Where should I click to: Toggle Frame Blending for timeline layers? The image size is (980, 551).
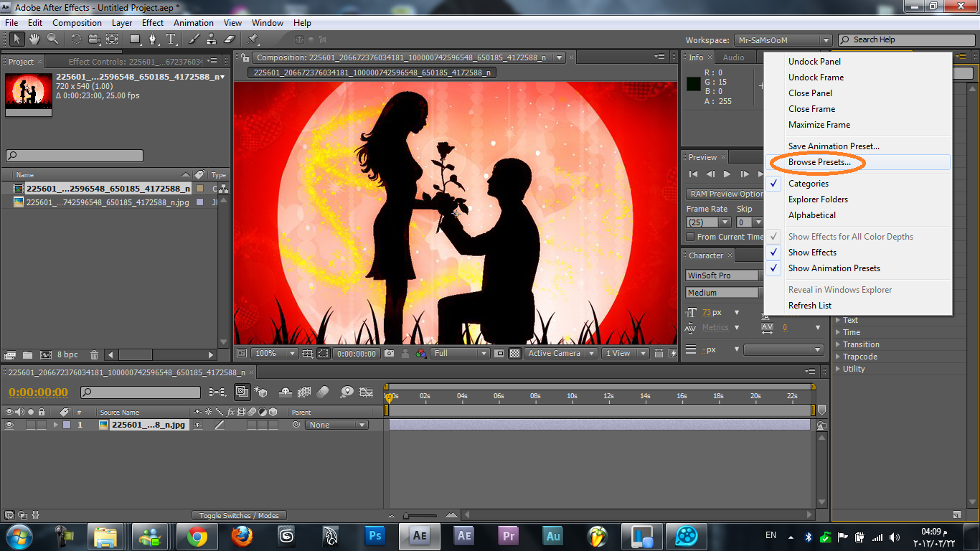tap(303, 392)
